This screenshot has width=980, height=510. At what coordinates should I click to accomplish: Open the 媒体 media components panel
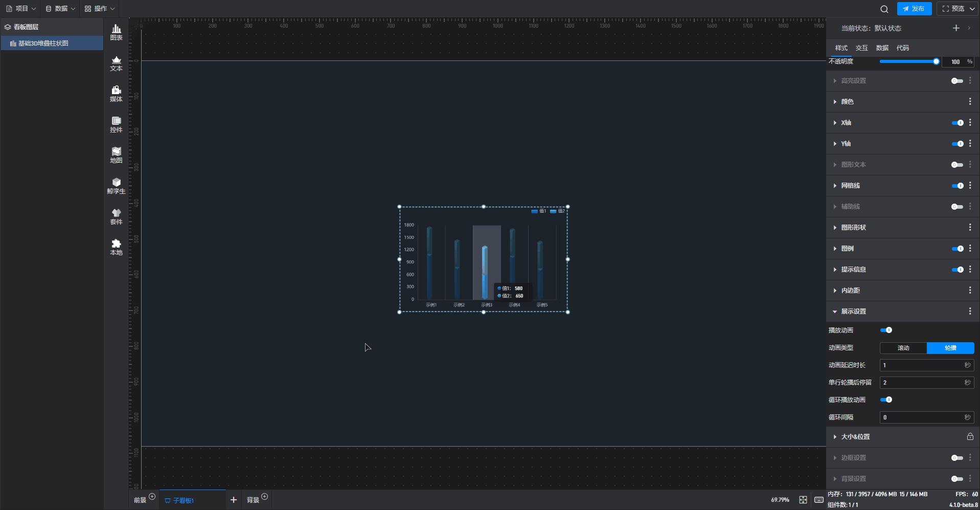click(x=116, y=94)
